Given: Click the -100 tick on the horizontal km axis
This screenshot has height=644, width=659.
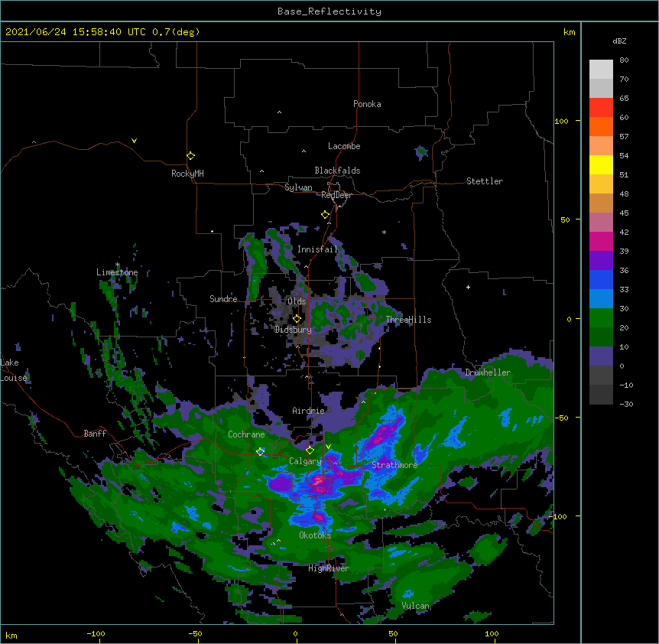Looking at the screenshot, I should [x=96, y=633].
